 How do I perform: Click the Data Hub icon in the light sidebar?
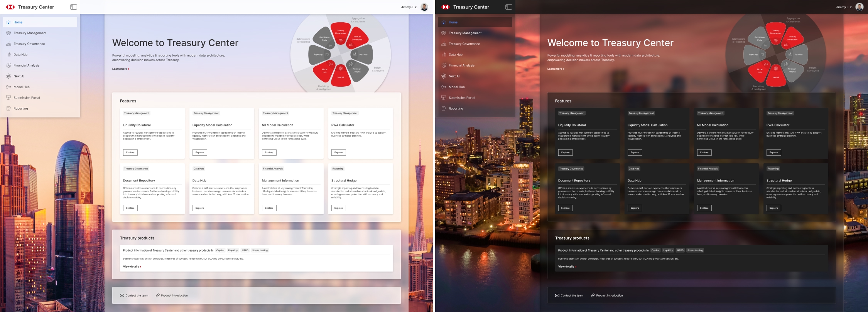pos(8,55)
